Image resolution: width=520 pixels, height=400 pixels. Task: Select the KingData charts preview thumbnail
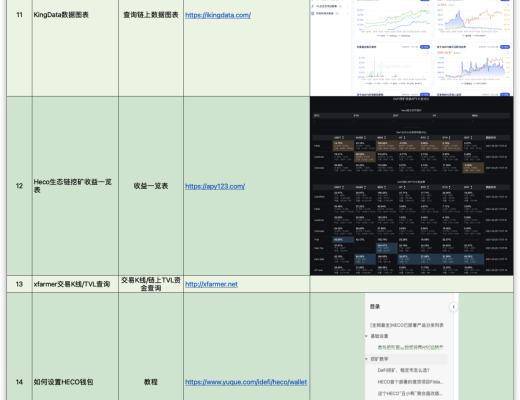point(412,48)
